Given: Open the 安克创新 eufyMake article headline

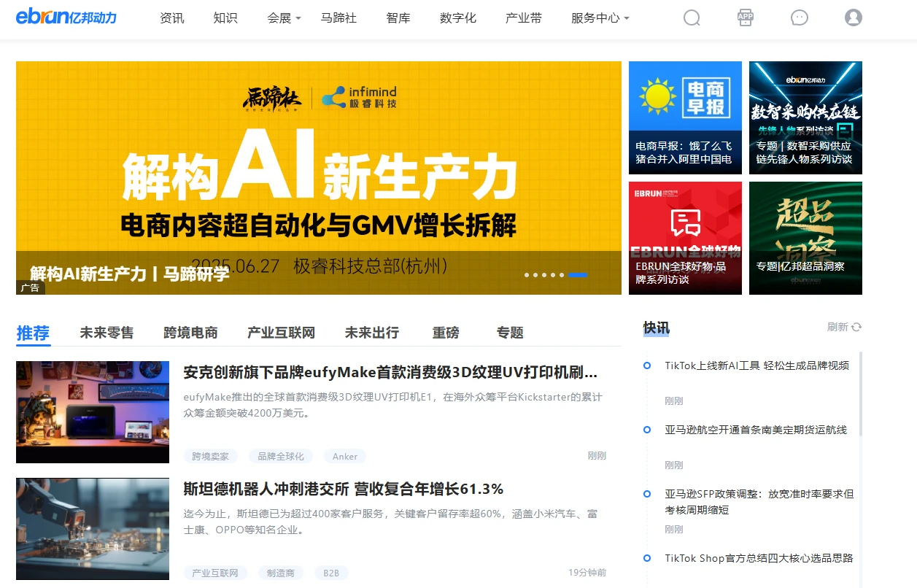Looking at the screenshot, I should [390, 373].
